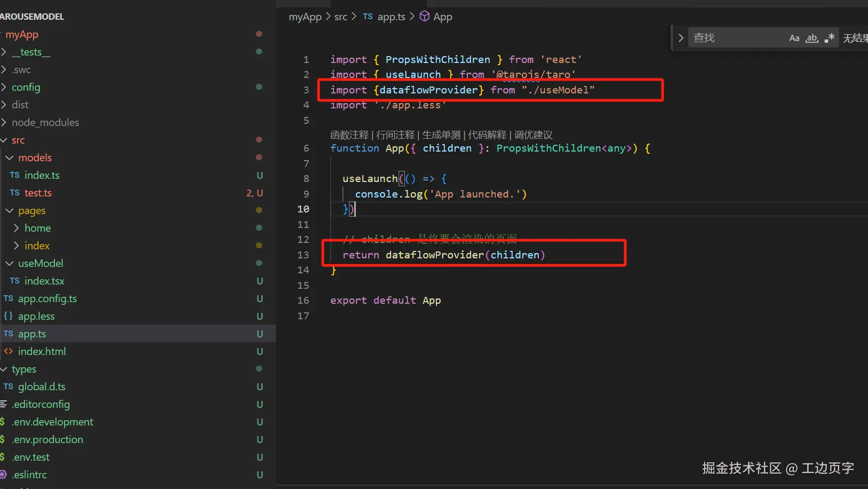Click 'export default App' on line 16
868x489 pixels.
(386, 300)
